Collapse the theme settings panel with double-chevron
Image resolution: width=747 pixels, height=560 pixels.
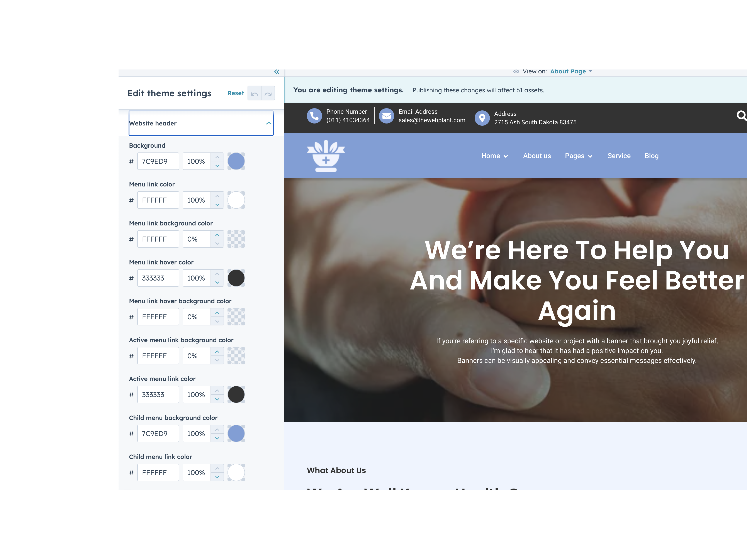276,72
